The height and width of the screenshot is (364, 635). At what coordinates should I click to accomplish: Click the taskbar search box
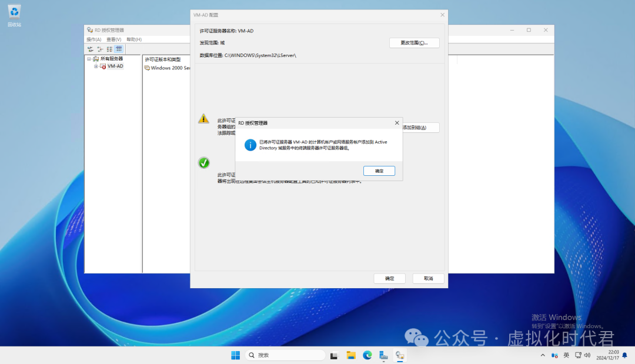coord(285,355)
